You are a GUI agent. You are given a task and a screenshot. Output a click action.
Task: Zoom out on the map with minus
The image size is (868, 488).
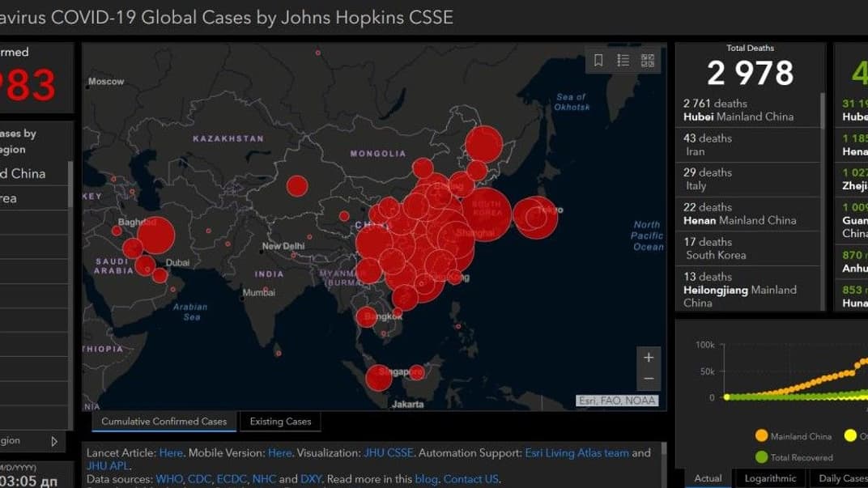[648, 379]
